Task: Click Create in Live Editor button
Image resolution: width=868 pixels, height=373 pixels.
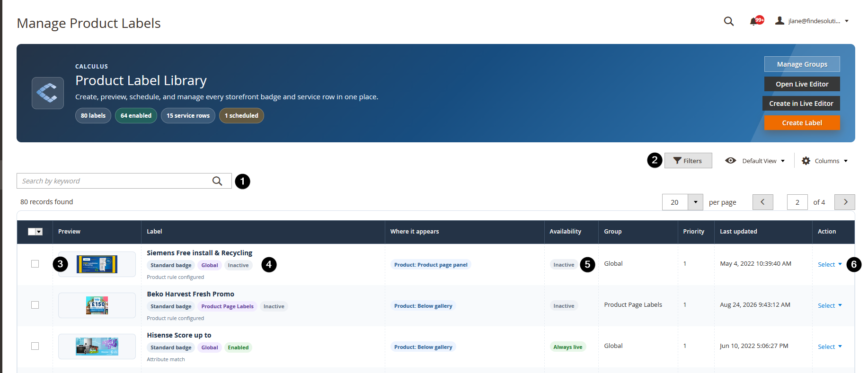Action: [801, 104]
